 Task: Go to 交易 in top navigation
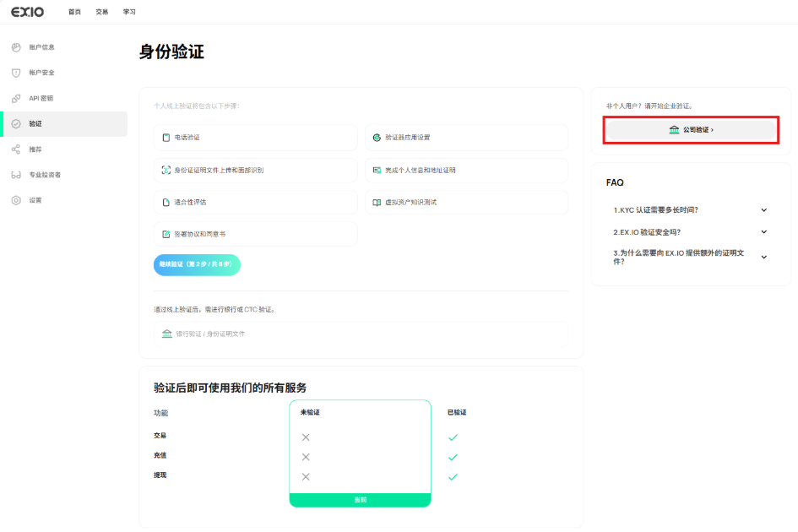click(102, 12)
